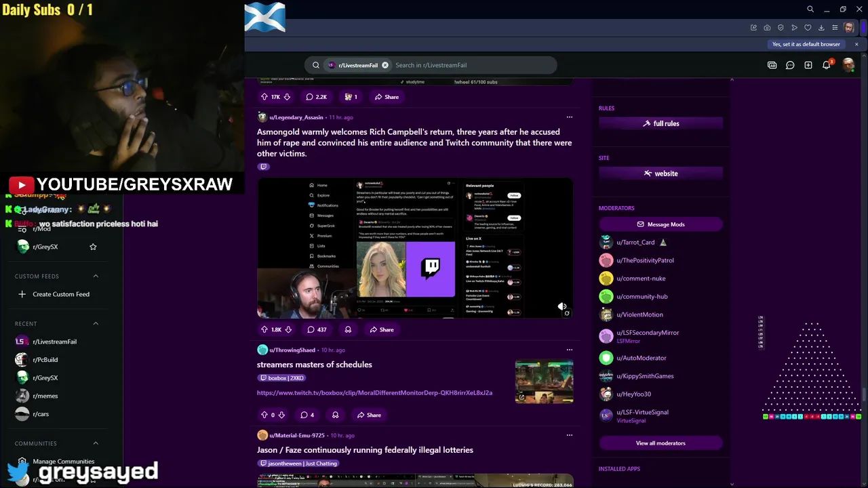Share the Asmongold Rich Campbell post
Image resolution: width=868 pixels, height=488 pixels.
pyautogui.click(x=381, y=329)
